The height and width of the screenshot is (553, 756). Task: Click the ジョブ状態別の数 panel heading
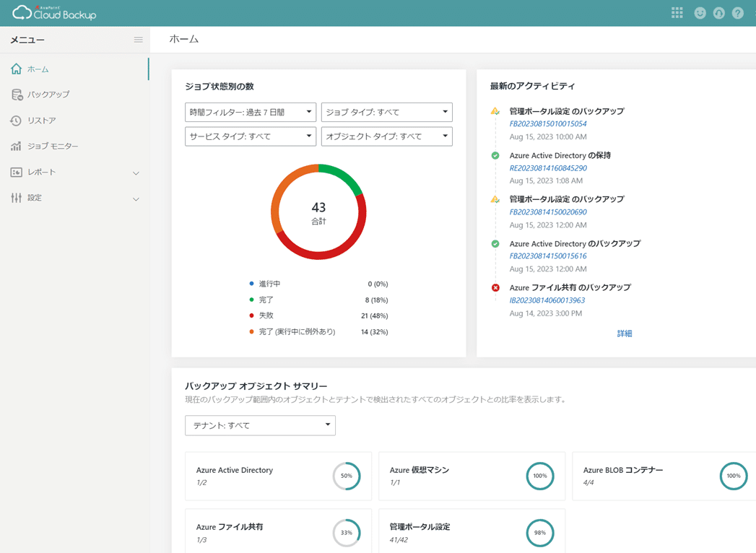coord(220,87)
